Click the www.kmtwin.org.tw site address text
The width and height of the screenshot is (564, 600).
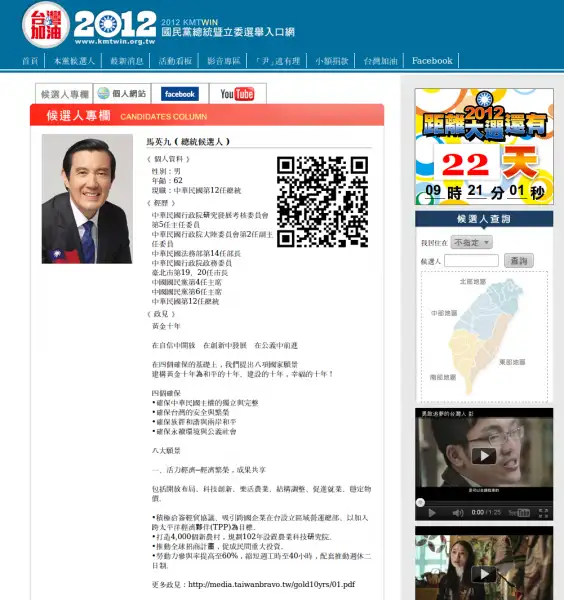[x=115, y=42]
